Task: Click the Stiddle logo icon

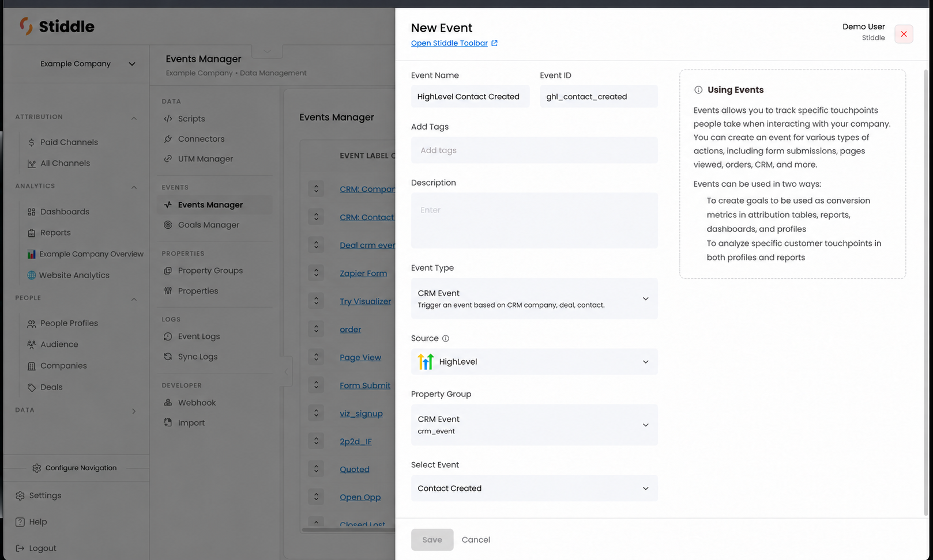Action: [26, 26]
